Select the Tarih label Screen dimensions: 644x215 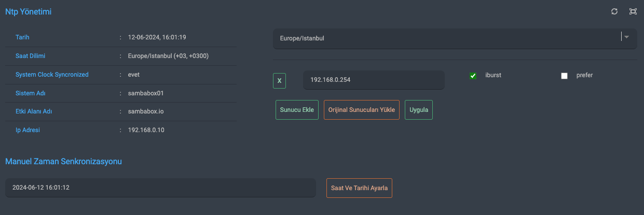(22, 37)
